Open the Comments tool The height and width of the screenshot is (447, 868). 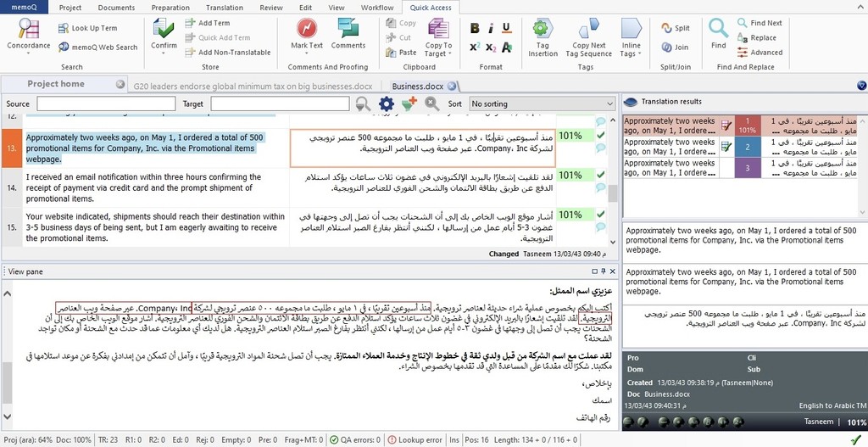pyautogui.click(x=348, y=33)
